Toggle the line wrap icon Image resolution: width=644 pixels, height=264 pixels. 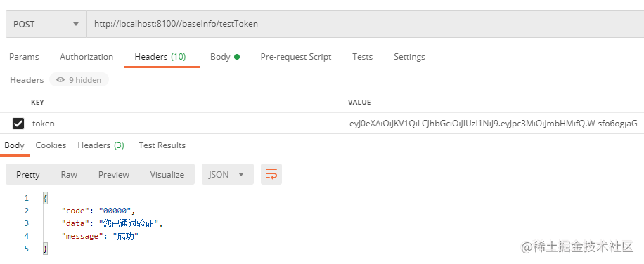tap(271, 175)
